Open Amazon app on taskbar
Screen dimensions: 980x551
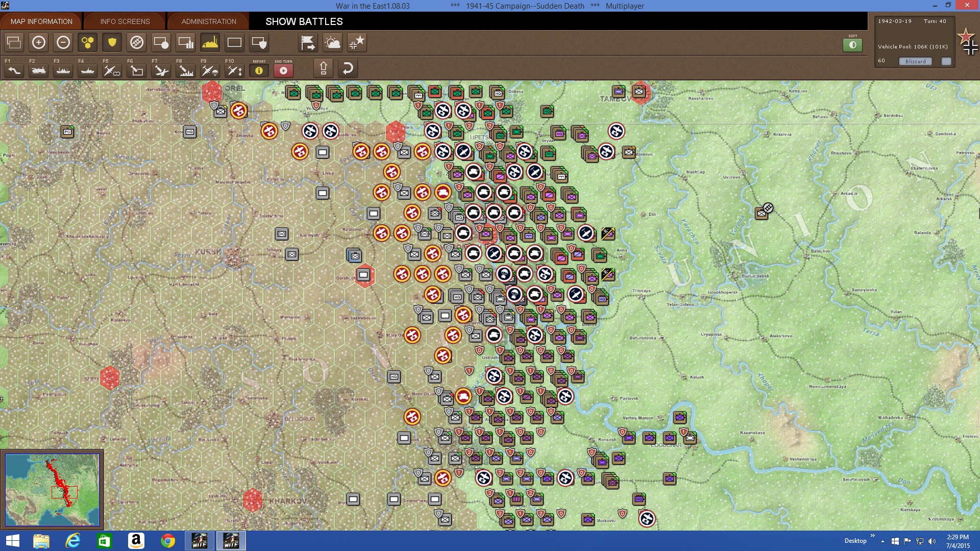tap(136, 541)
